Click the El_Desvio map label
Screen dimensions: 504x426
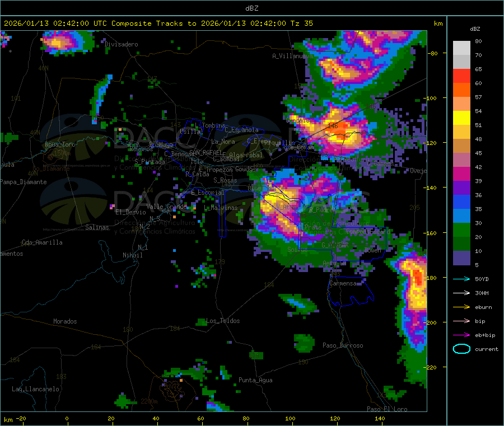pyautogui.click(x=130, y=212)
